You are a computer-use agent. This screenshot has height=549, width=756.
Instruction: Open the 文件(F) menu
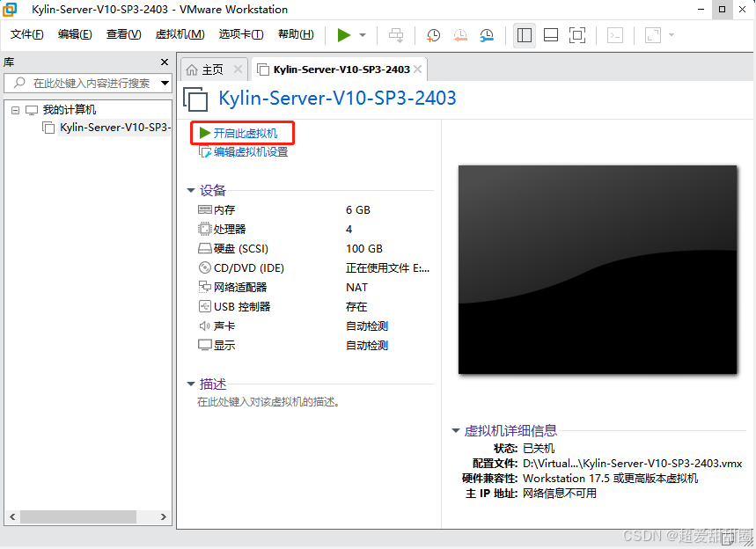27,34
